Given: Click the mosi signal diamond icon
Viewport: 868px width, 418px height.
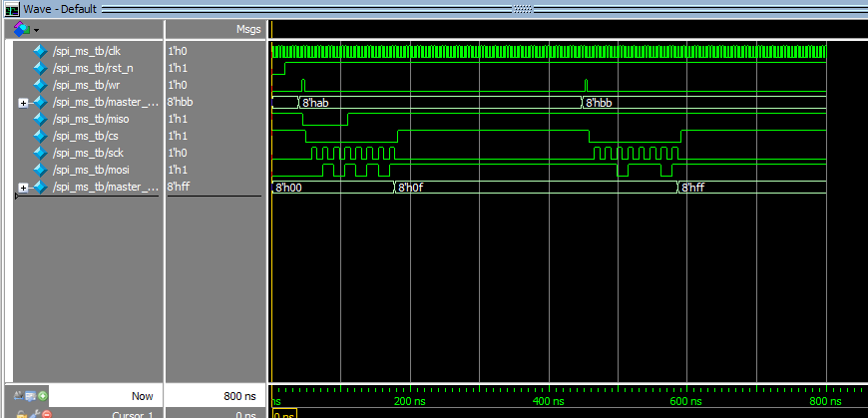Looking at the screenshot, I should click(40, 170).
